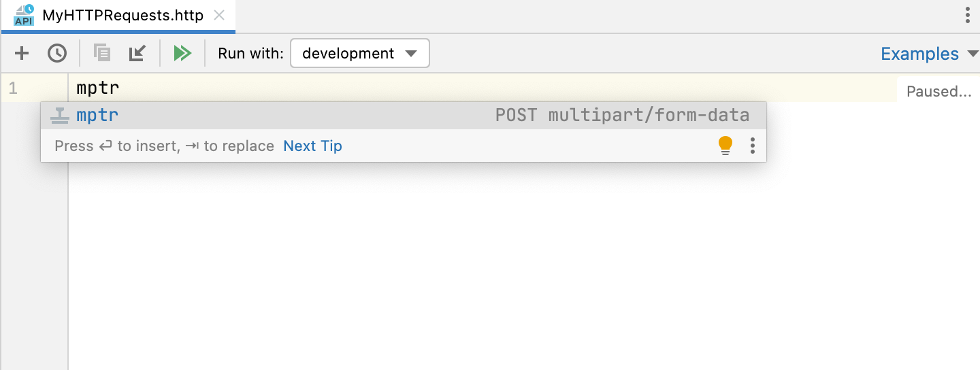
Task: Click the copy icon in the toolbar
Action: pyautogui.click(x=102, y=53)
